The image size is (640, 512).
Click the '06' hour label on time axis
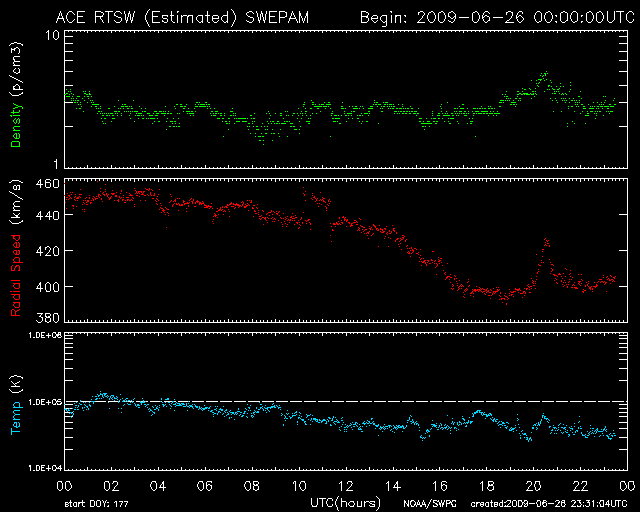pos(205,486)
